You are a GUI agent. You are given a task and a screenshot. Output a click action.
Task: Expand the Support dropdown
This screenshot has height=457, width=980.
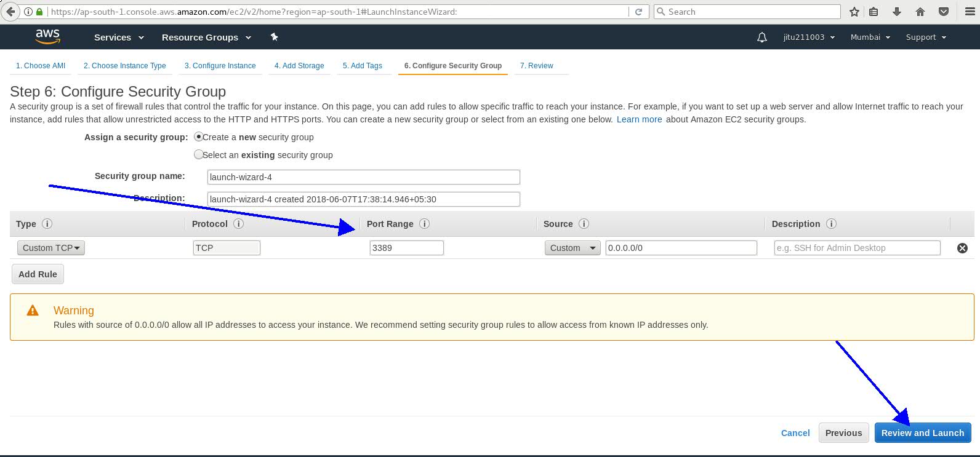pyautogui.click(x=926, y=38)
